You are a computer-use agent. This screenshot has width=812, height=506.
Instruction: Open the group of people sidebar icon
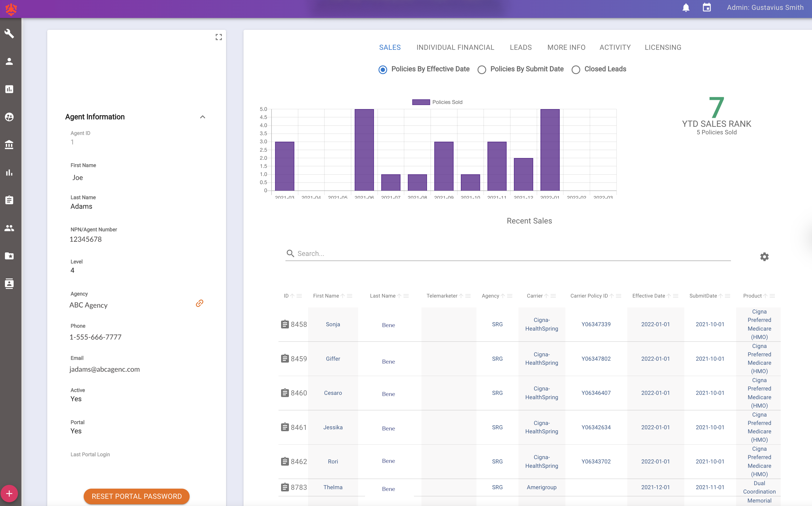pyautogui.click(x=9, y=228)
